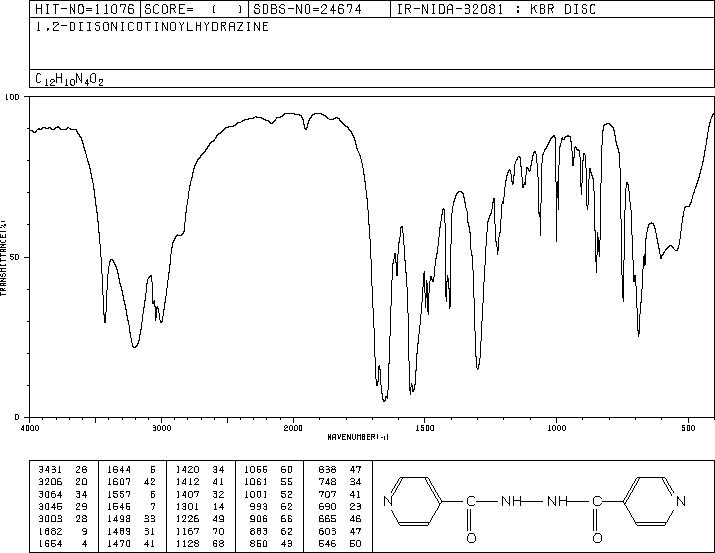Click the 1500 wavenumber axis label
Screen dimensions: 715x553
425,428
